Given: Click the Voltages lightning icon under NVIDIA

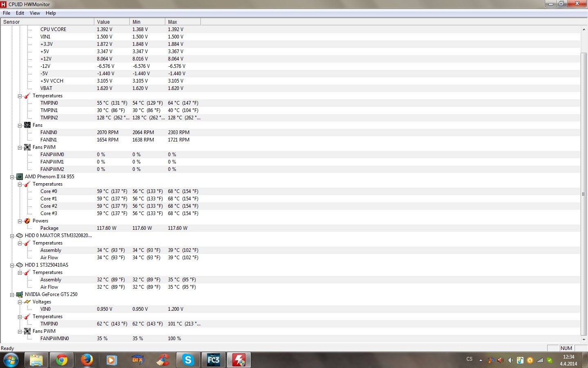Looking at the screenshot, I should [27, 302].
